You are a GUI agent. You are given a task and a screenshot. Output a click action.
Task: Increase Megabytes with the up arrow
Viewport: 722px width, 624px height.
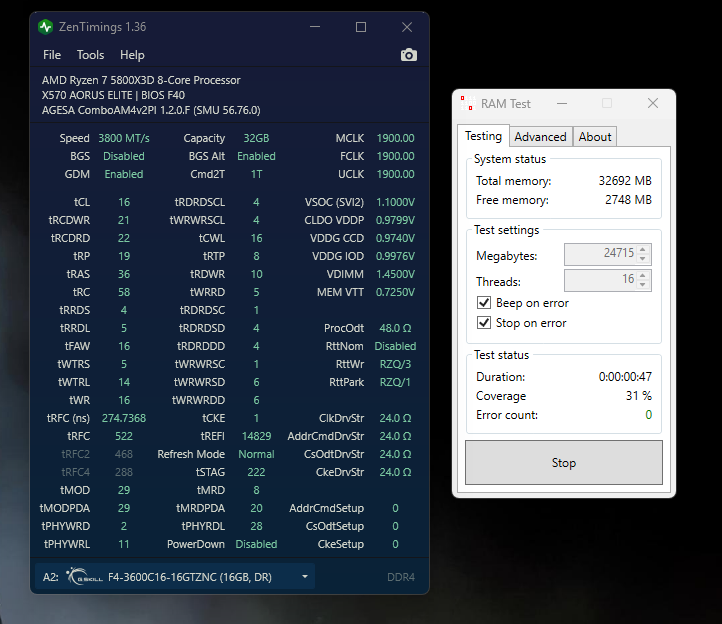pyautogui.click(x=643, y=250)
